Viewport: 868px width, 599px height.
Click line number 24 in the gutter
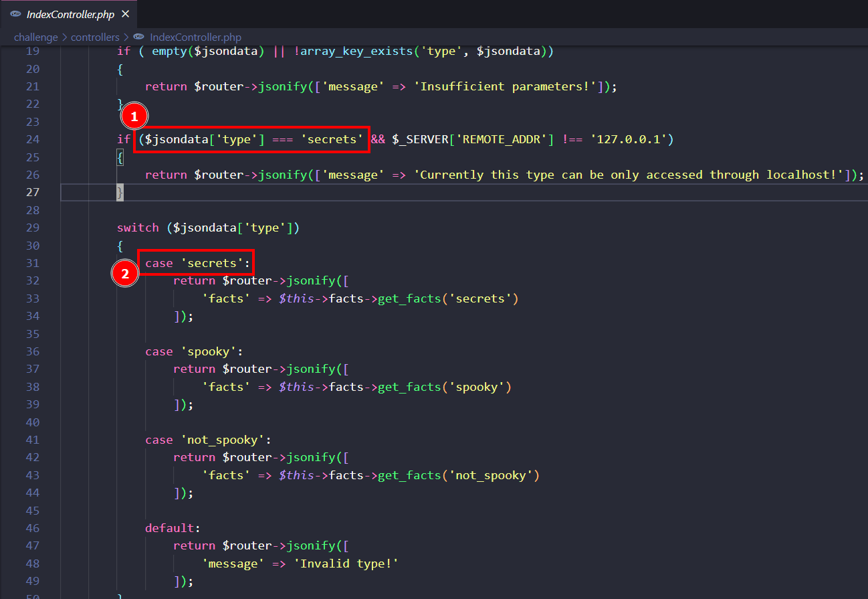point(33,139)
